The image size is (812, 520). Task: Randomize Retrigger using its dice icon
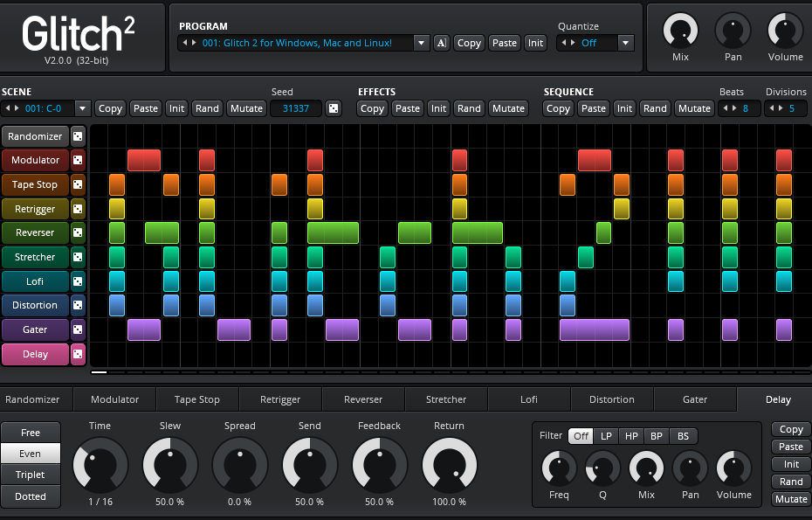[x=78, y=209]
